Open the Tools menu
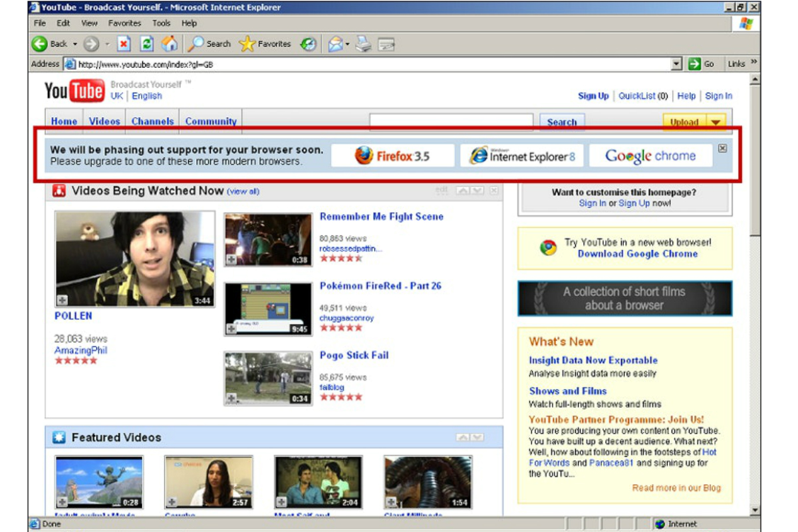This screenshot has width=798, height=532. [161, 23]
